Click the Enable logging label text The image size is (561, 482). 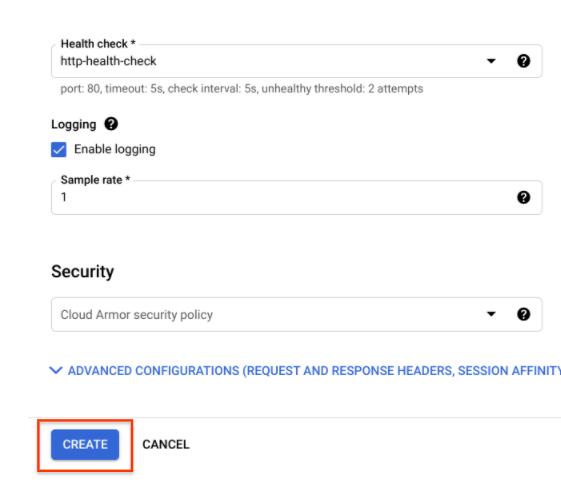(115, 149)
